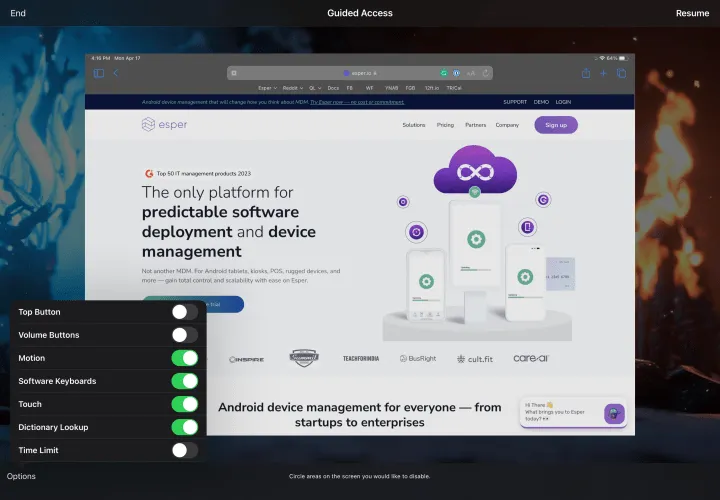Screen dimensions: 720x500
Task: Expand the Esper bookmarks dropdown
Action: (267, 88)
